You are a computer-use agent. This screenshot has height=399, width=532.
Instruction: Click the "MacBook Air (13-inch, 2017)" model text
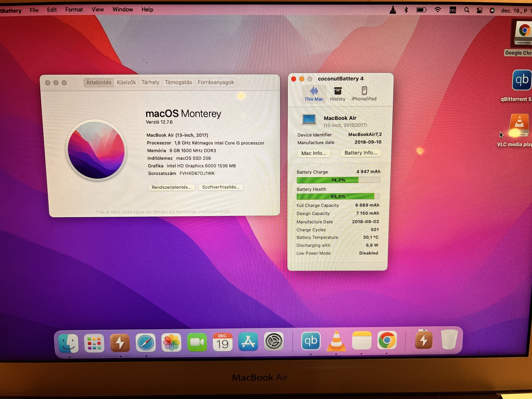(x=177, y=135)
